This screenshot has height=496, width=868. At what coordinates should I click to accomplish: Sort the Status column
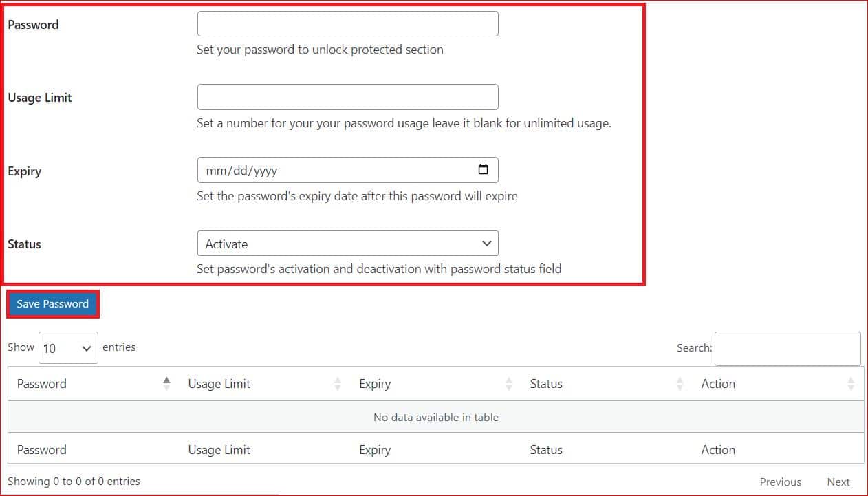click(680, 383)
